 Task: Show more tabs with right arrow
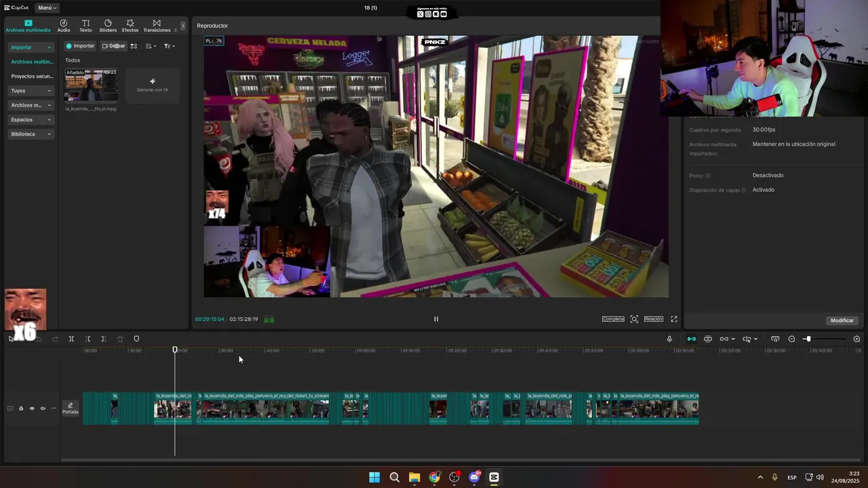click(x=183, y=26)
